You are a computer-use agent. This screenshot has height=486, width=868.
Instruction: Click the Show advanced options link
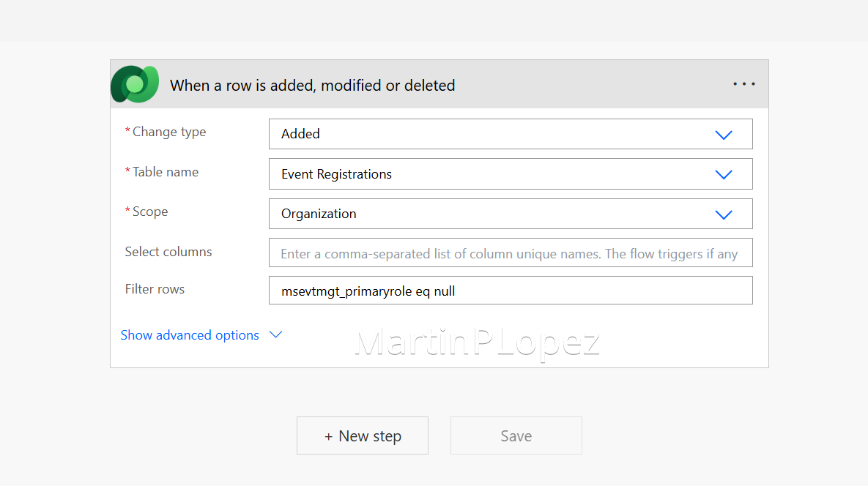(190, 335)
